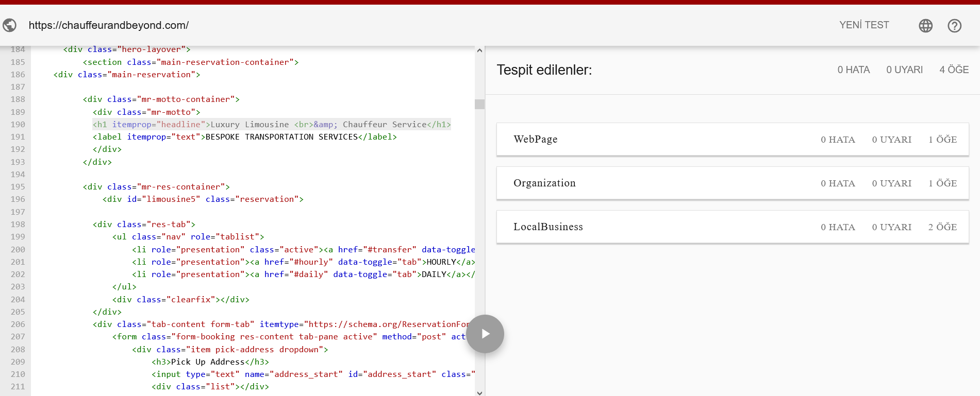Image resolution: width=980 pixels, height=396 pixels.
Task: Click the div class="res-tab" line
Action: pyautogui.click(x=144, y=225)
